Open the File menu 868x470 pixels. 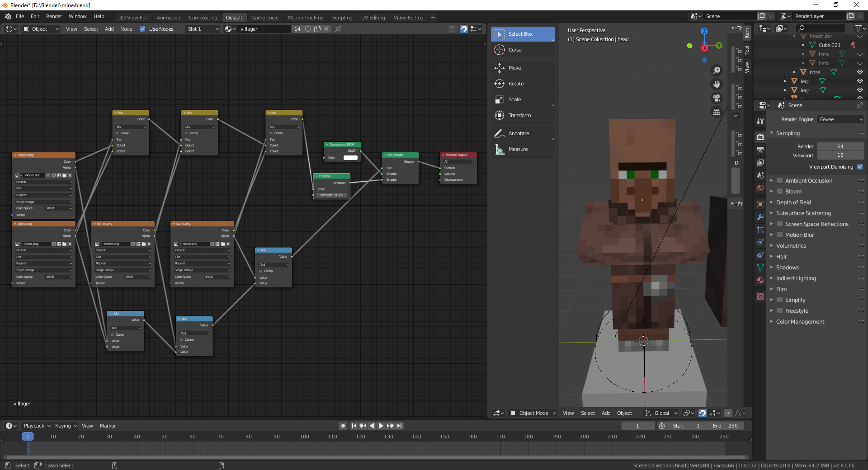(20, 16)
